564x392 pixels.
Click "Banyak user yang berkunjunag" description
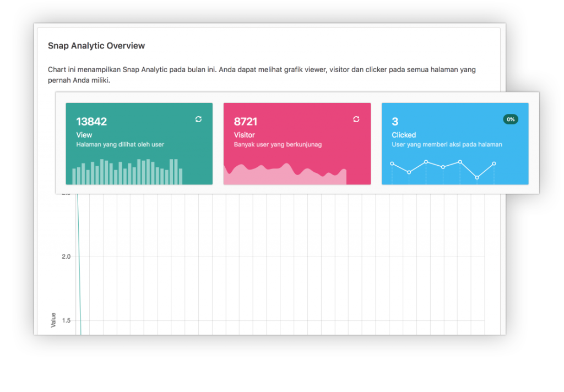point(278,145)
